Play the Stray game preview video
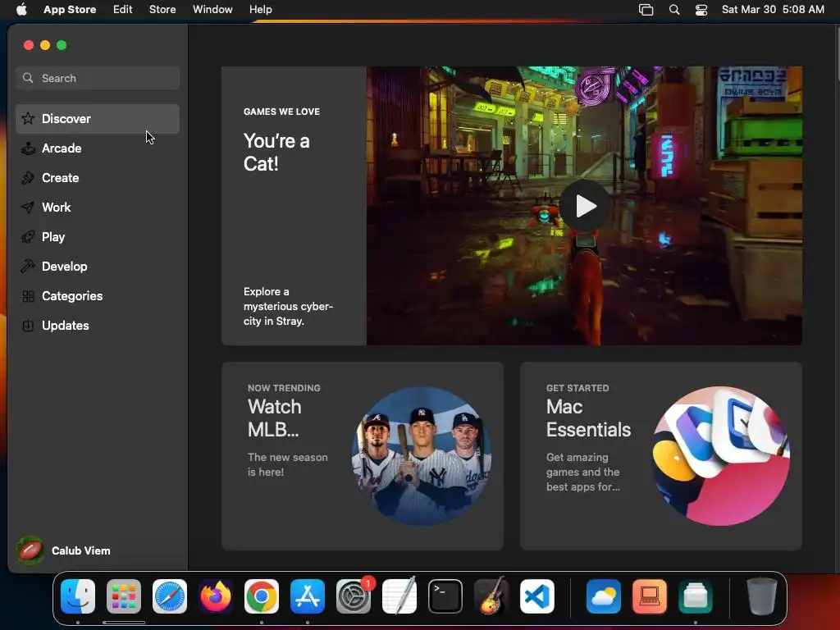 tap(584, 206)
